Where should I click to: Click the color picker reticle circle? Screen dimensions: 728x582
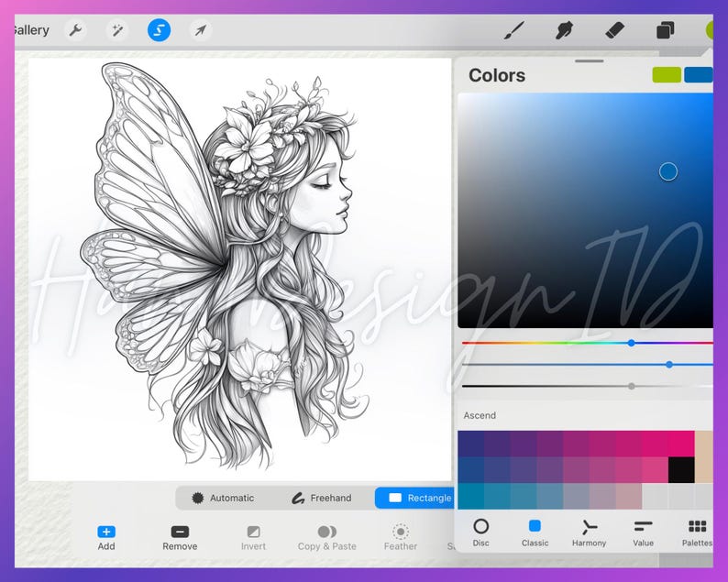[668, 171]
